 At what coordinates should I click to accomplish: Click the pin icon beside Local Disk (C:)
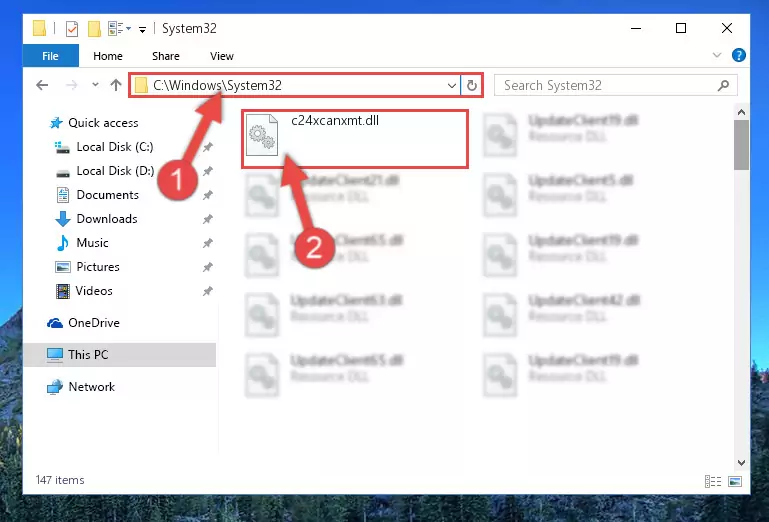(208, 147)
